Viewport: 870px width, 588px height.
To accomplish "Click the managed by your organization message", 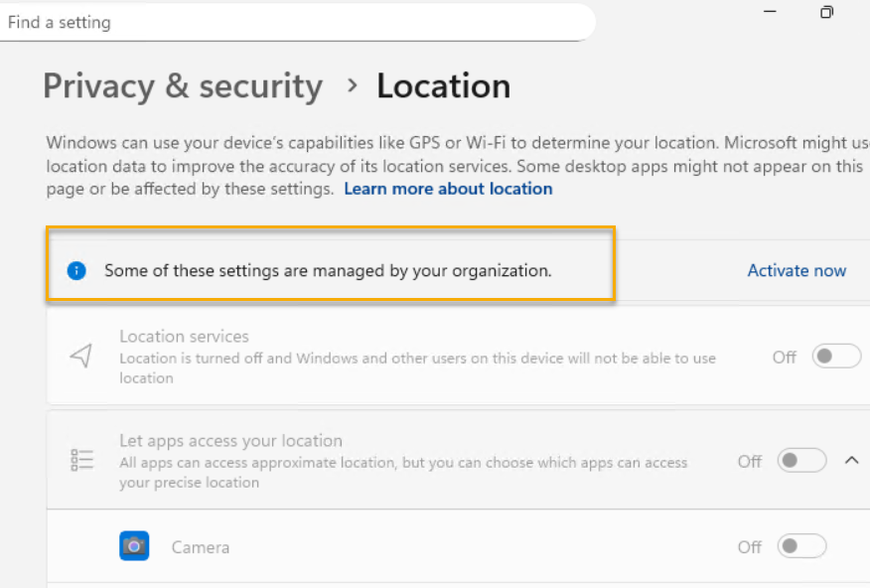I will pos(328,270).
